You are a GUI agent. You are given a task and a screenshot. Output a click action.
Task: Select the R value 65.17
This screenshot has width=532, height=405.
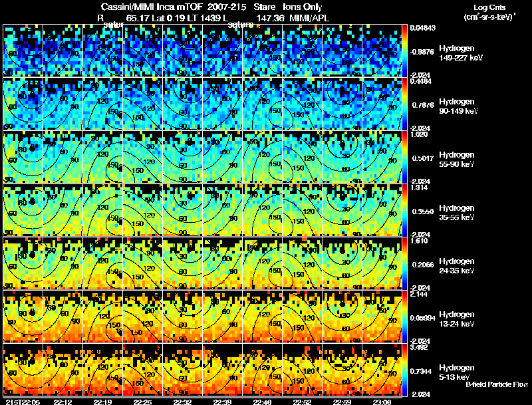(x=138, y=18)
